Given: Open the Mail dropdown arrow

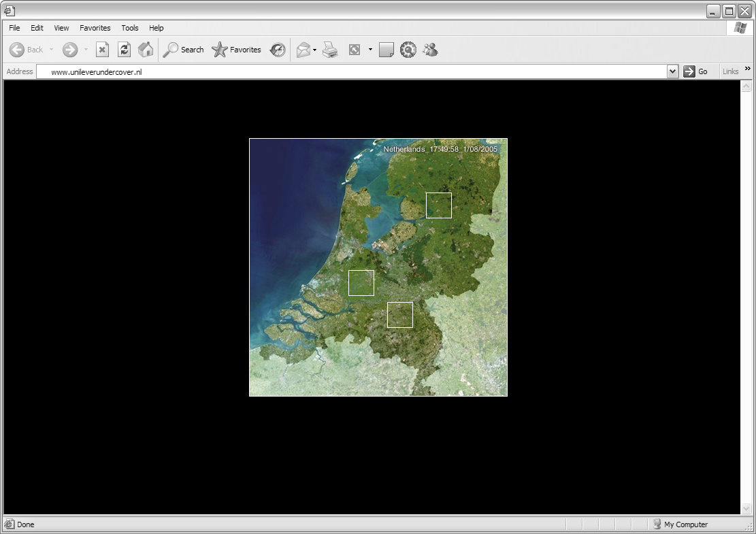Looking at the screenshot, I should pos(314,50).
